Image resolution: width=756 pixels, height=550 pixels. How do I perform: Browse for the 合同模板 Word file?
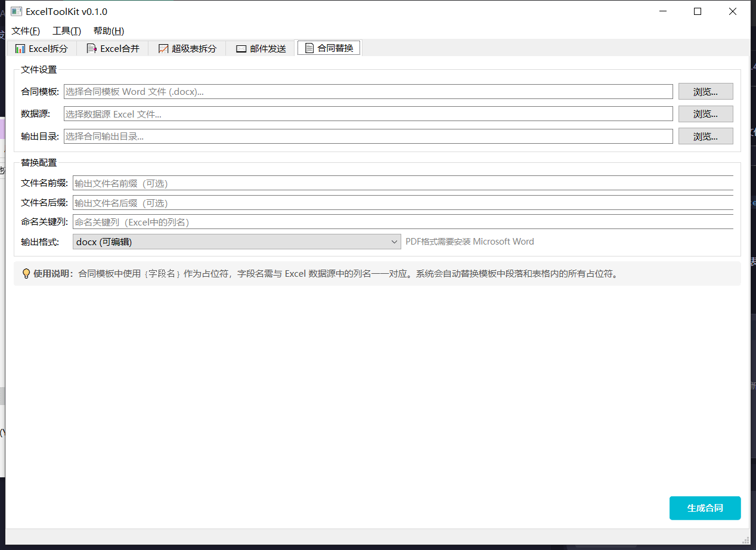(x=706, y=91)
